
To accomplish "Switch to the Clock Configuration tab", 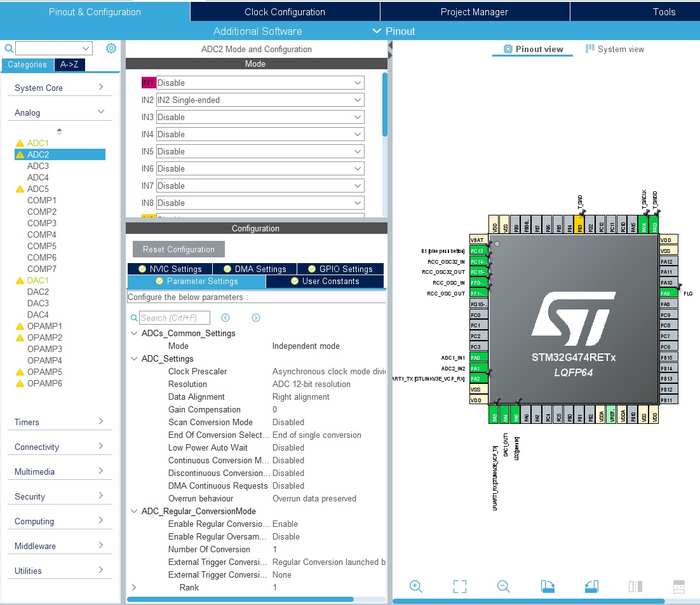I will click(x=285, y=11).
